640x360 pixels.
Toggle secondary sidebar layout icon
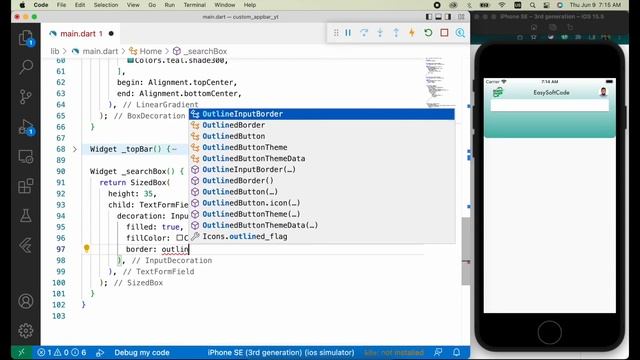[448, 17]
